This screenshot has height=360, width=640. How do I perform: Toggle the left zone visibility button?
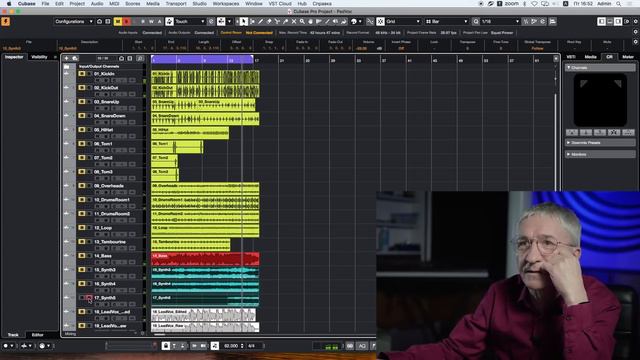click(x=601, y=21)
